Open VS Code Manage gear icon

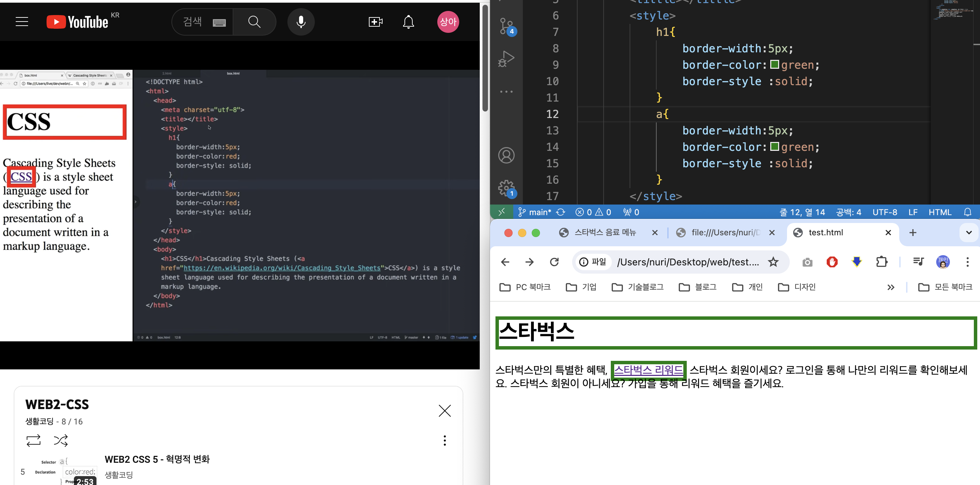(506, 187)
